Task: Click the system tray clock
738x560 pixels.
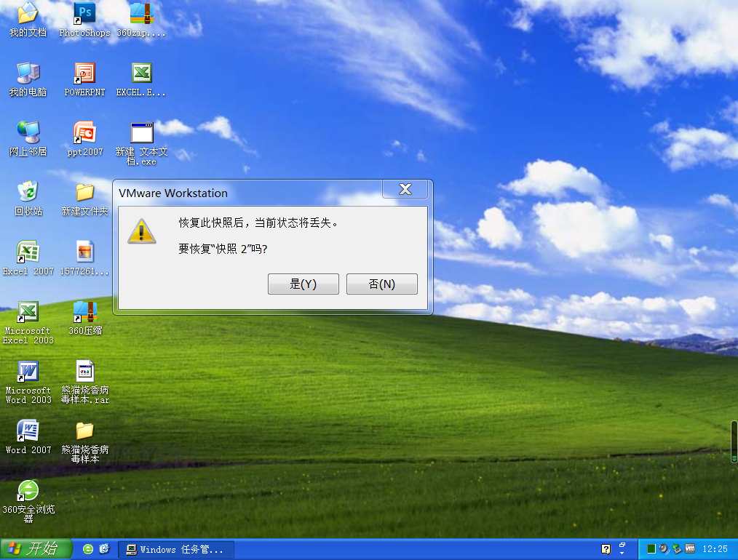Action: (x=715, y=549)
